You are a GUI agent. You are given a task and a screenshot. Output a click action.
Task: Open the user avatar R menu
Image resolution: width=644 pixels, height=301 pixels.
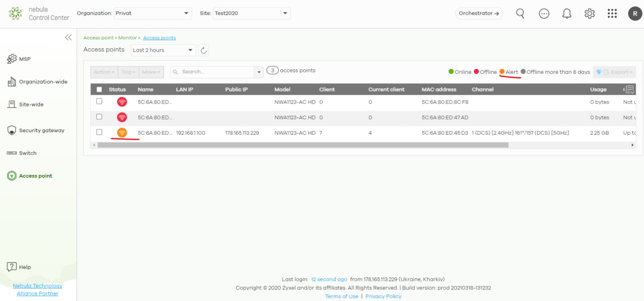pos(635,14)
